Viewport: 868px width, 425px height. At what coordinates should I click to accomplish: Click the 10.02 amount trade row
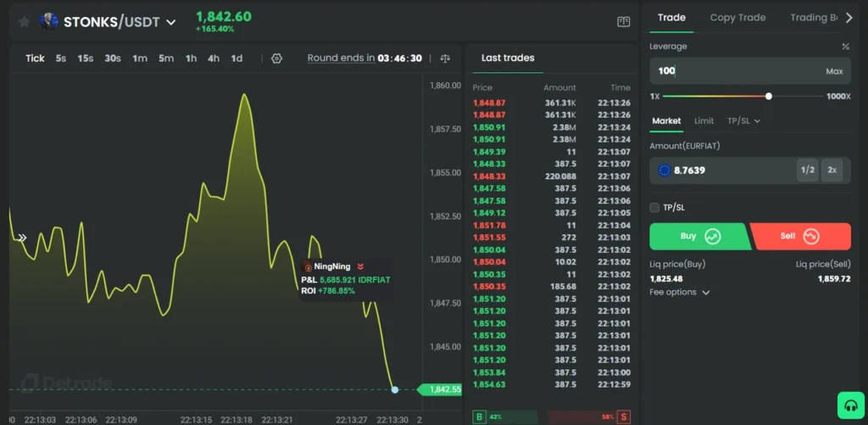click(x=551, y=262)
